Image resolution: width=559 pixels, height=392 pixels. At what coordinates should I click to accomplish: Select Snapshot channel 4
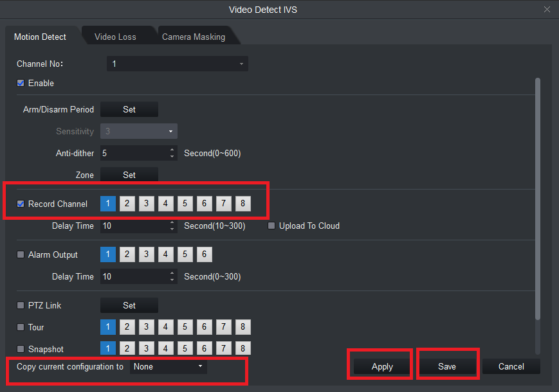click(166, 348)
